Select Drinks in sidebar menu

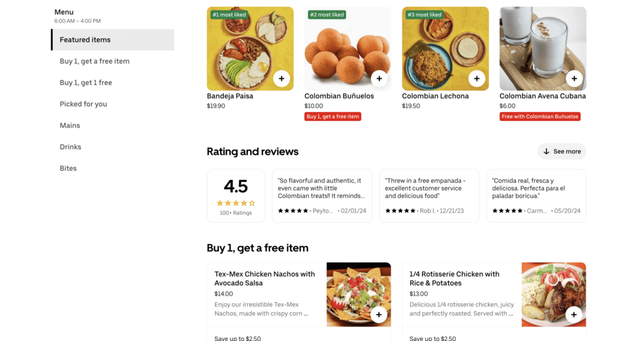[x=70, y=147]
